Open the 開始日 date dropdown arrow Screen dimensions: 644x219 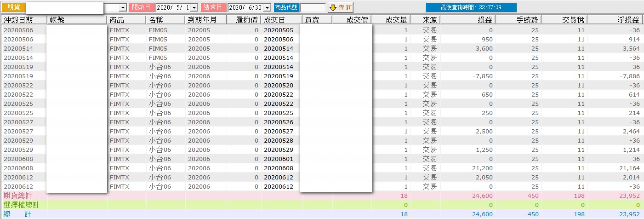[x=194, y=8]
